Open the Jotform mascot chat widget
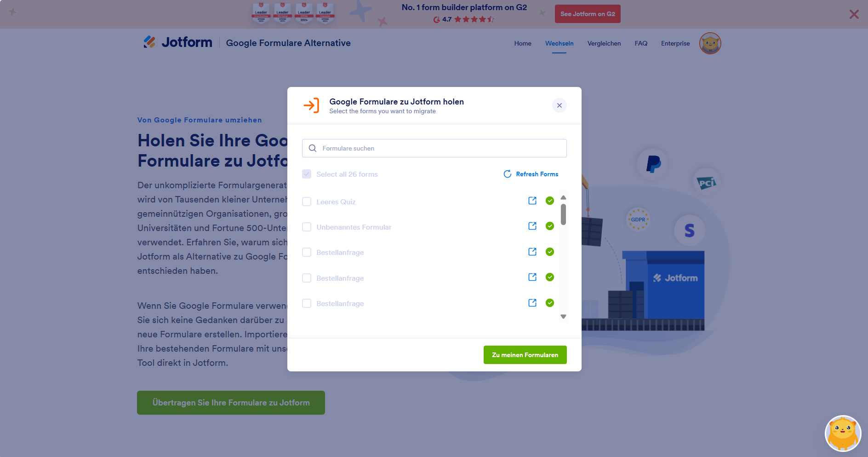The width and height of the screenshot is (868, 457). pos(843,434)
